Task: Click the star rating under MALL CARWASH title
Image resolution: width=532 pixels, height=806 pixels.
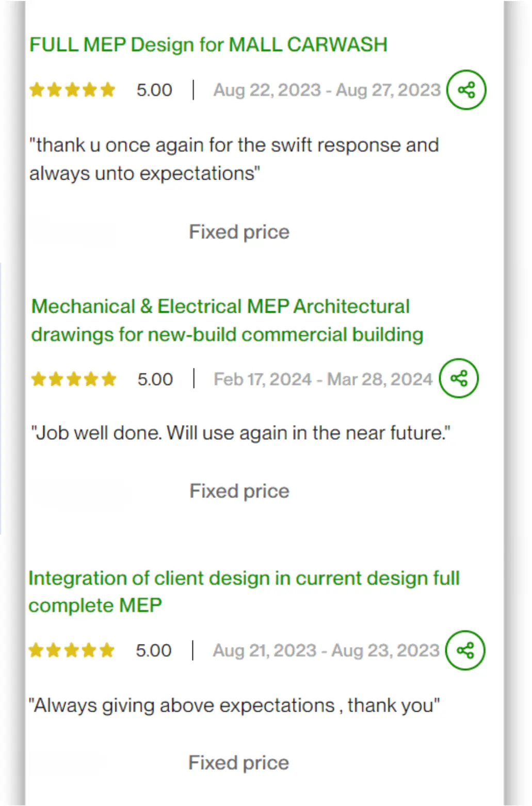Action: [72, 90]
